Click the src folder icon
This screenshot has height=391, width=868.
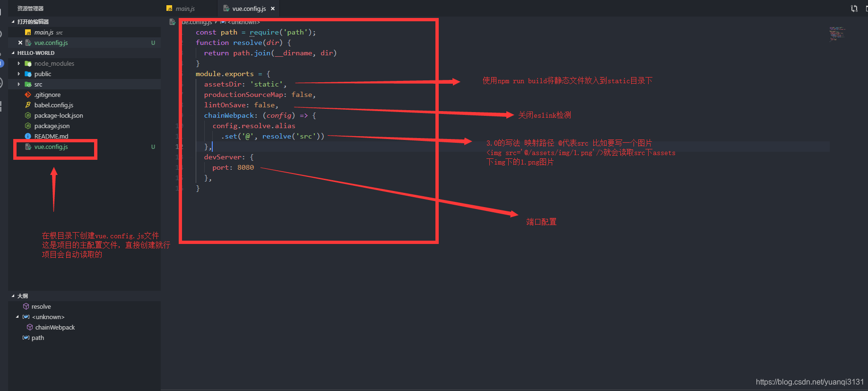[x=28, y=84]
